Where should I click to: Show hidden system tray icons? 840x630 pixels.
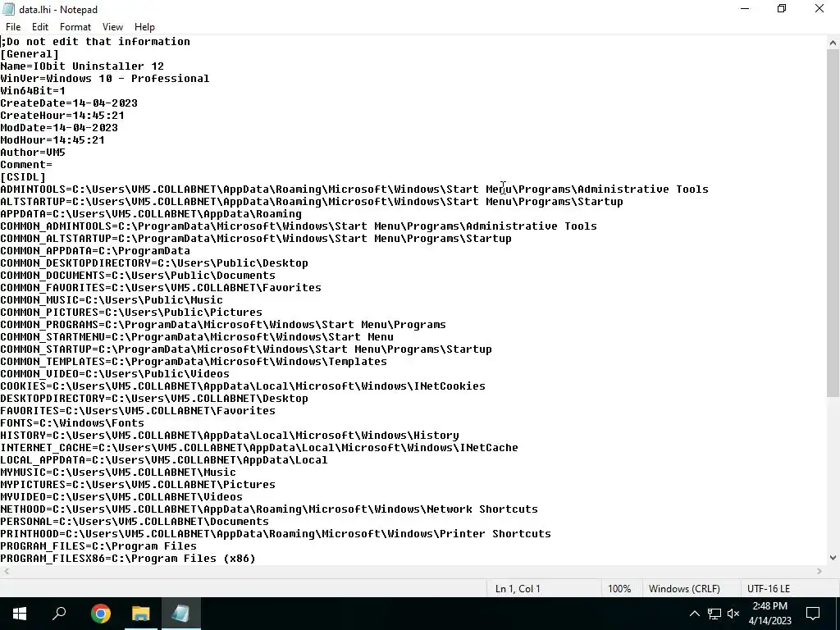(694, 614)
